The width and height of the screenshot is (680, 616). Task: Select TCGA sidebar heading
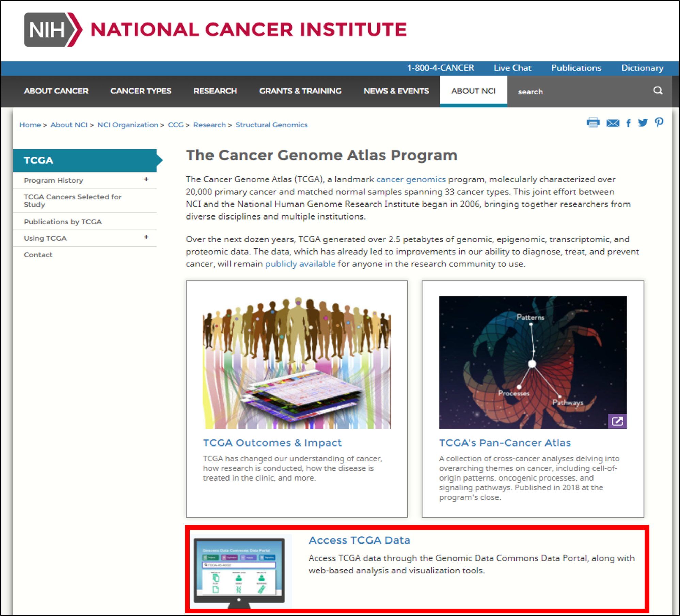85,160
